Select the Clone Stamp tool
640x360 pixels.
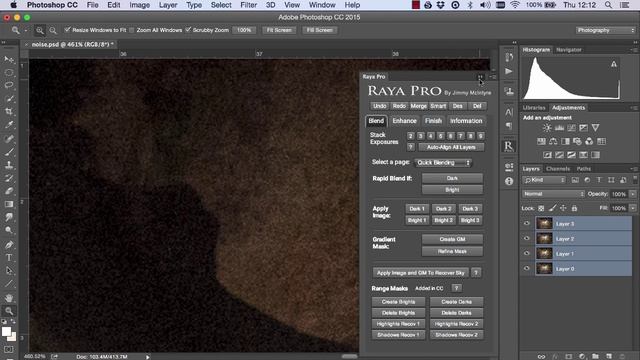tap(9, 165)
